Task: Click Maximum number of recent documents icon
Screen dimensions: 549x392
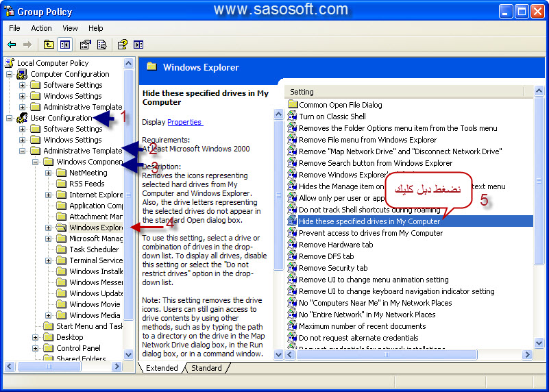Action: [292, 326]
